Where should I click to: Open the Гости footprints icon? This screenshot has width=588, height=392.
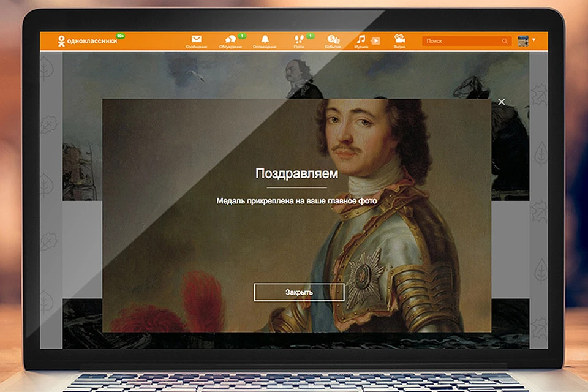299,39
